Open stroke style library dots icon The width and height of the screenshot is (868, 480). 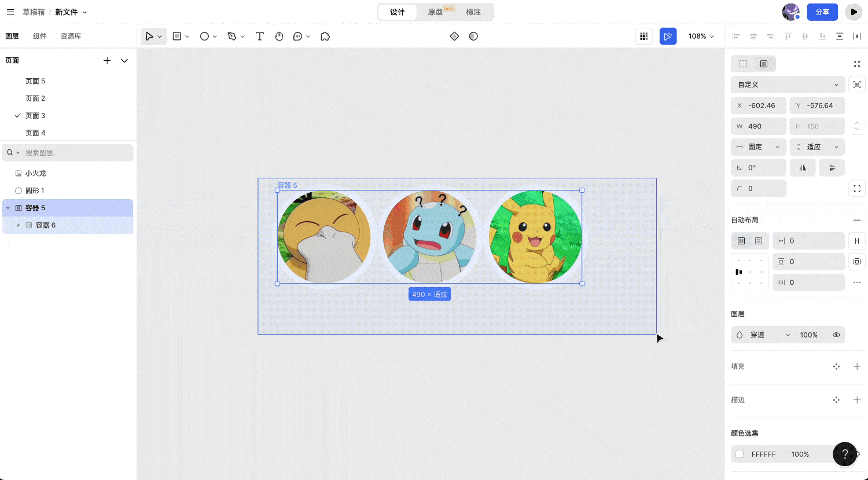836,400
